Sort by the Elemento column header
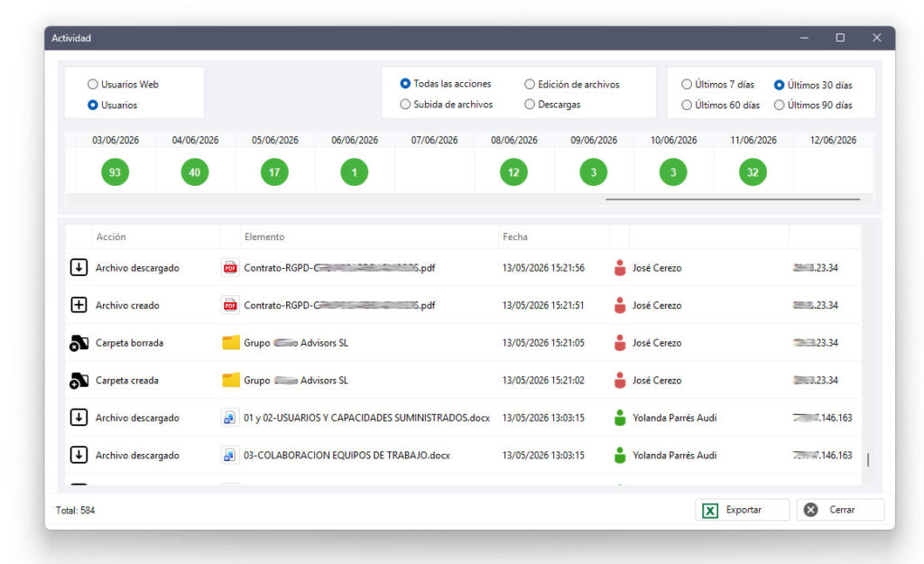 click(369, 236)
